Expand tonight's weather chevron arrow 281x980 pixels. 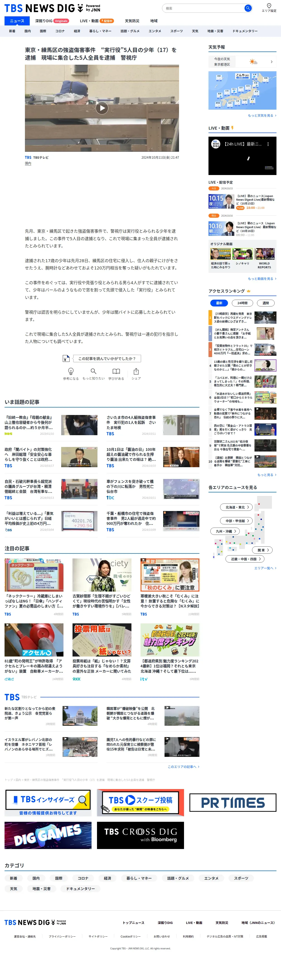tap(271, 62)
